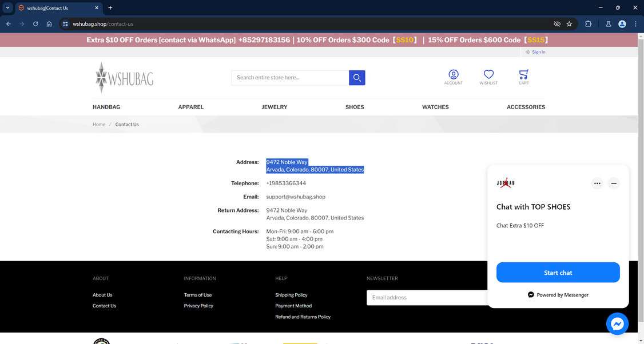Go back to previous page
The image size is (644, 344).
click(9, 24)
